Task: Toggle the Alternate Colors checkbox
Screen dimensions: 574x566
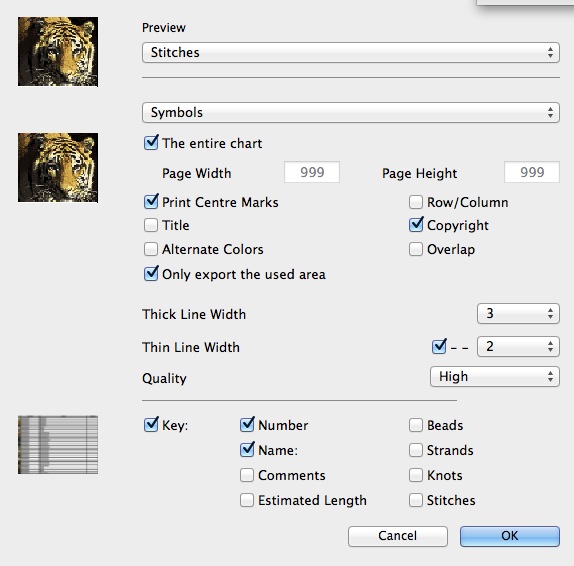Action: coord(151,249)
